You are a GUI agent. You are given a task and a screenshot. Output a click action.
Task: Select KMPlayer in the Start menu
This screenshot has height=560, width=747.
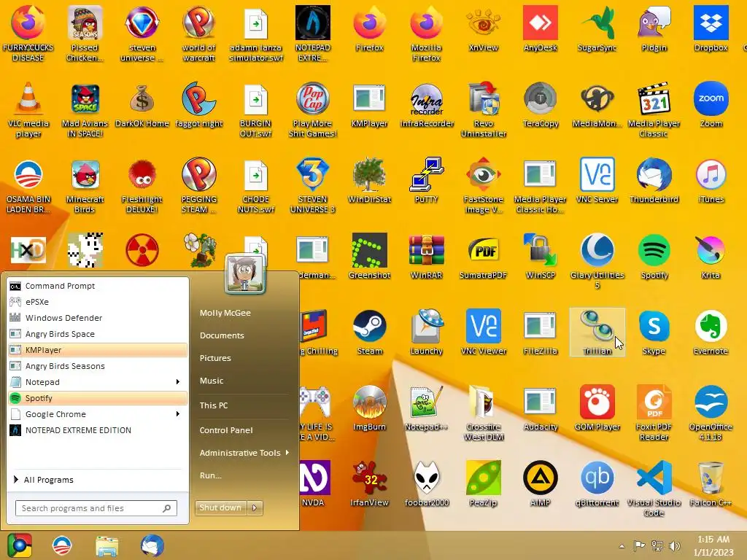coord(98,350)
